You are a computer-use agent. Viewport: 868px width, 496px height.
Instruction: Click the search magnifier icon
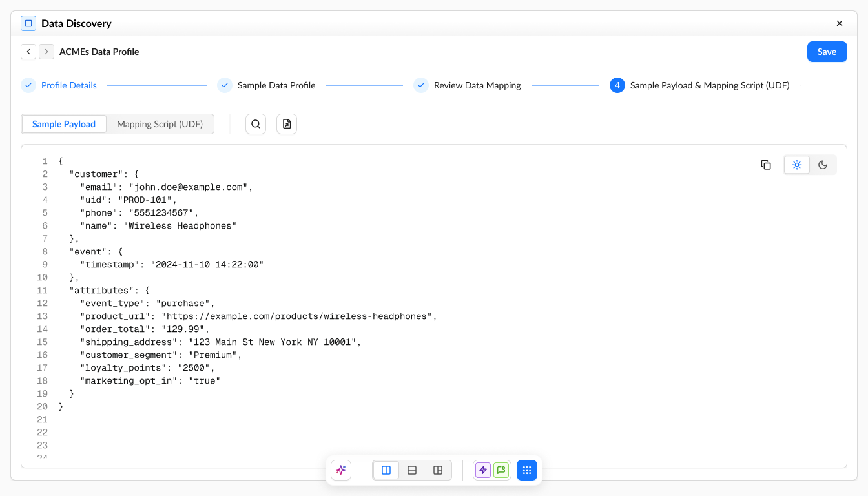tap(256, 124)
